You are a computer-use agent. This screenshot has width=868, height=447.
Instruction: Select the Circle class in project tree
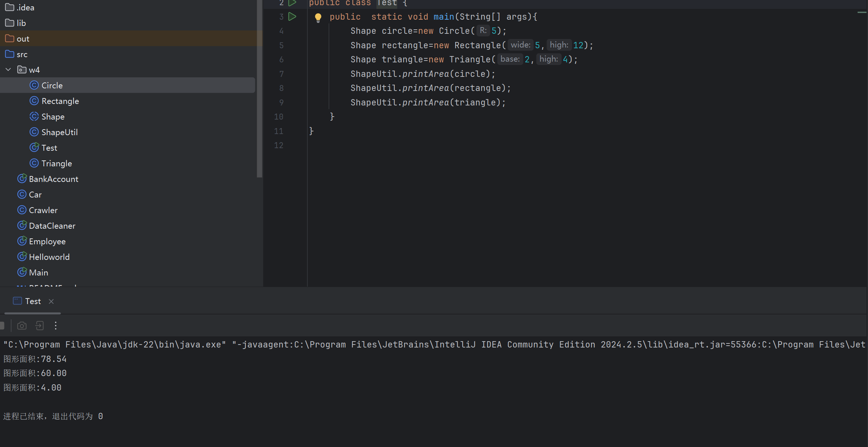point(52,85)
